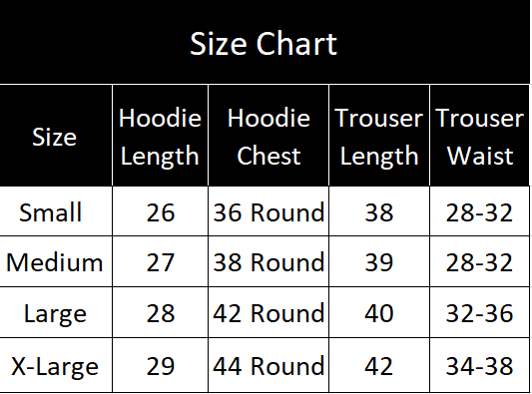Click the Hoodie Length column header
The width and height of the screenshot is (532, 394).
coord(160,136)
